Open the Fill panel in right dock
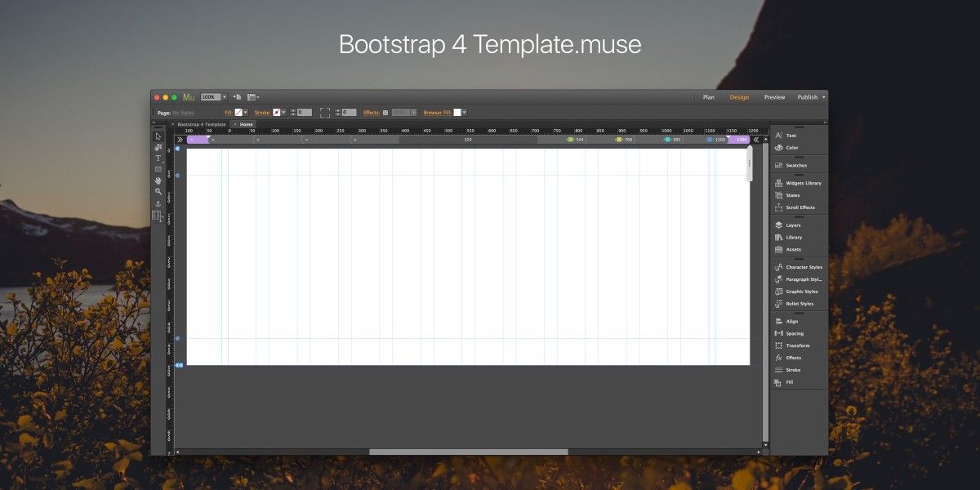 (x=784, y=382)
